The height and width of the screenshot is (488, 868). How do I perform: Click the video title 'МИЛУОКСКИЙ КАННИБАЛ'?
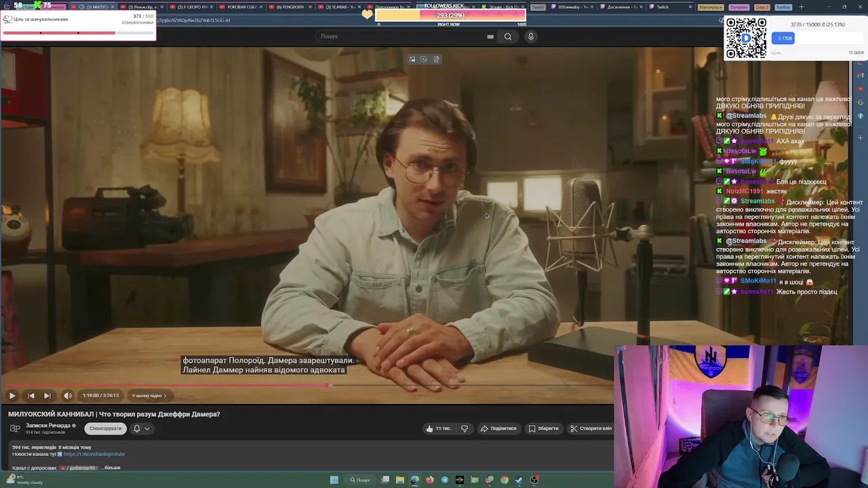(114, 414)
